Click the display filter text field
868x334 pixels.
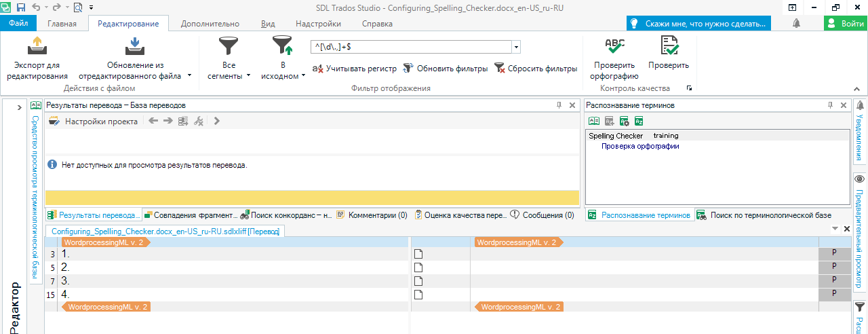[410, 48]
